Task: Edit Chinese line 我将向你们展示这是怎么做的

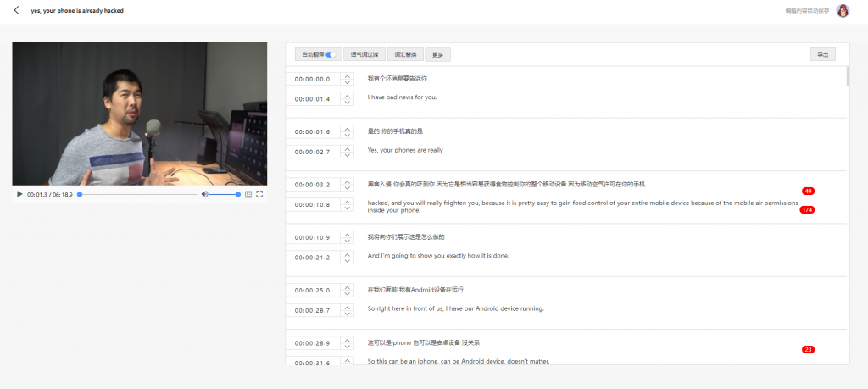Action: [406, 236]
